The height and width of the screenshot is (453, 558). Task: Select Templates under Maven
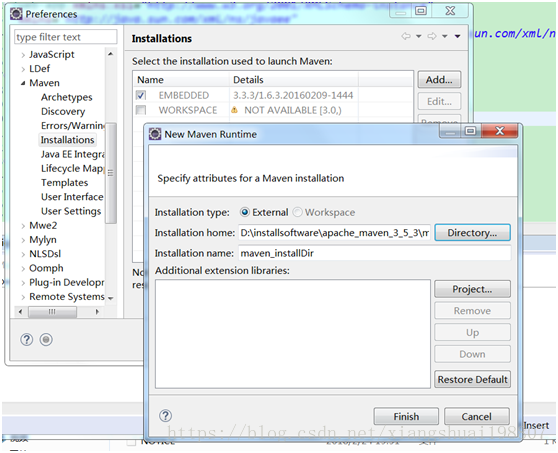[64, 183]
